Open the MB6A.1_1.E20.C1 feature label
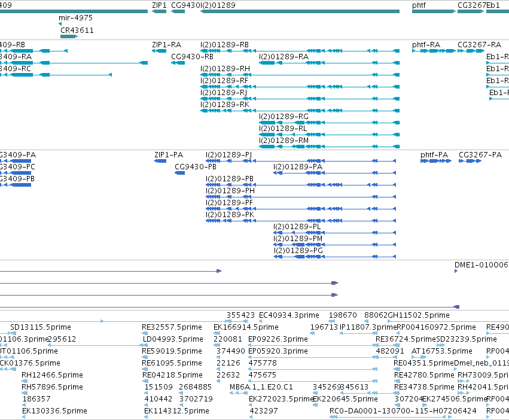 tap(261, 388)
